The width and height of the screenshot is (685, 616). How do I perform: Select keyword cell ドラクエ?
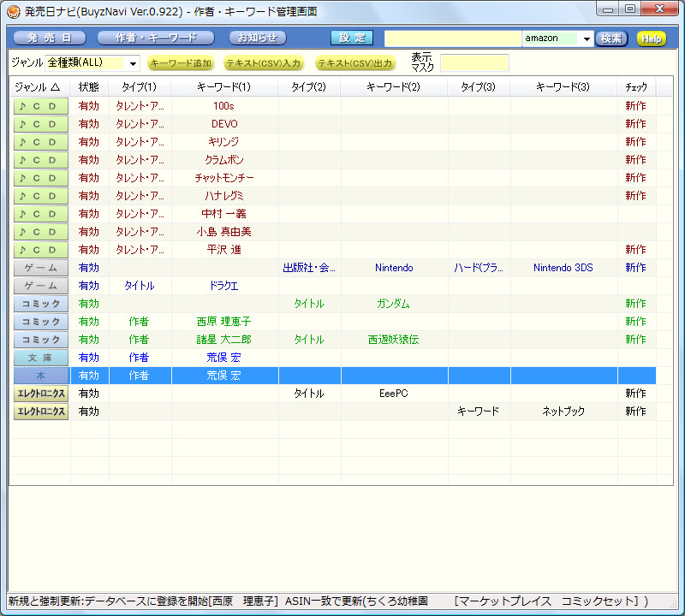224,286
